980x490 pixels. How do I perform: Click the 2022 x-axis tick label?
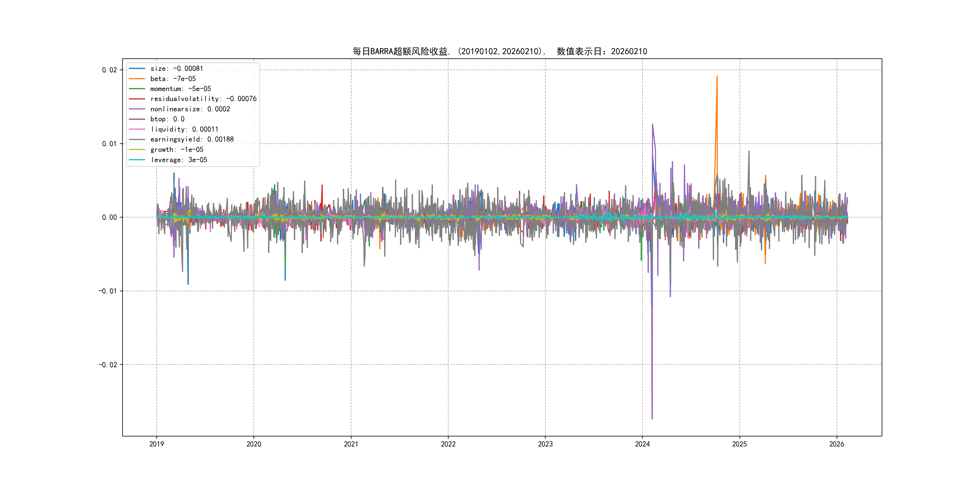click(x=448, y=444)
